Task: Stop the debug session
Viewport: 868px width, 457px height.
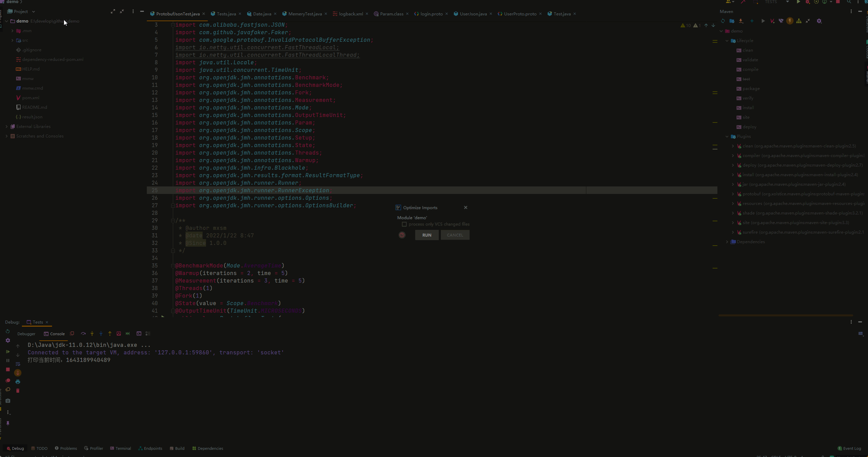Action: coord(8,370)
